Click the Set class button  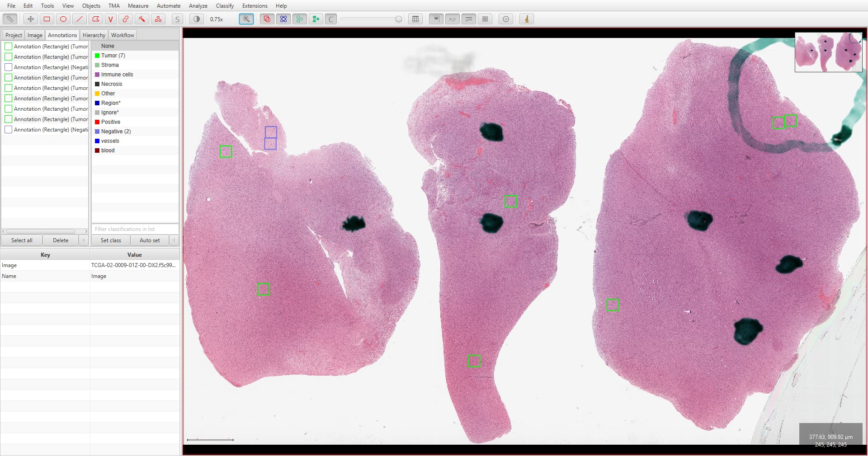click(x=111, y=240)
